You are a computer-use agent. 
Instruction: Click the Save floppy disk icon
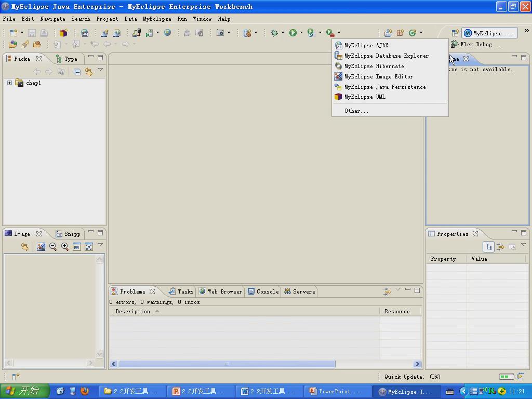point(32,33)
